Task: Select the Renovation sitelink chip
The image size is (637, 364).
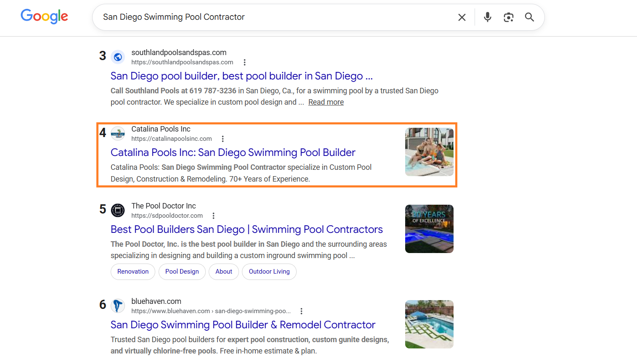Action: coord(133,272)
